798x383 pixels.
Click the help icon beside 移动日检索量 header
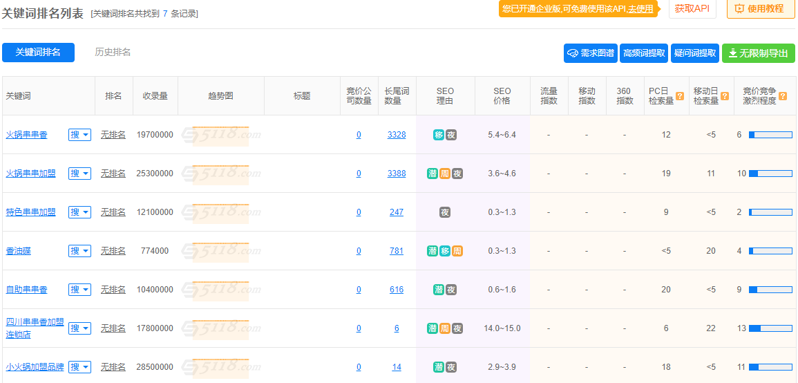point(725,96)
